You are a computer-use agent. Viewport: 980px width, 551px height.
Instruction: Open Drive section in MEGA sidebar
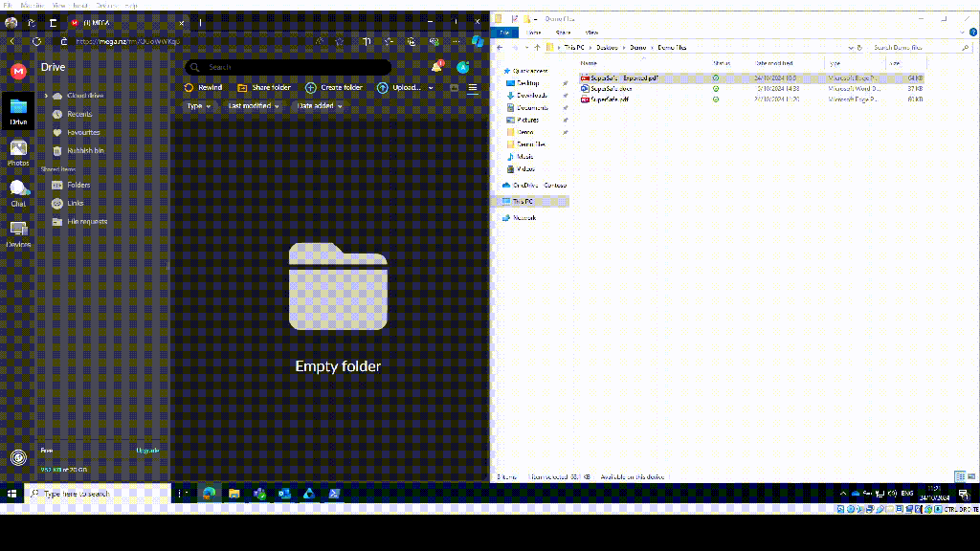pyautogui.click(x=18, y=111)
